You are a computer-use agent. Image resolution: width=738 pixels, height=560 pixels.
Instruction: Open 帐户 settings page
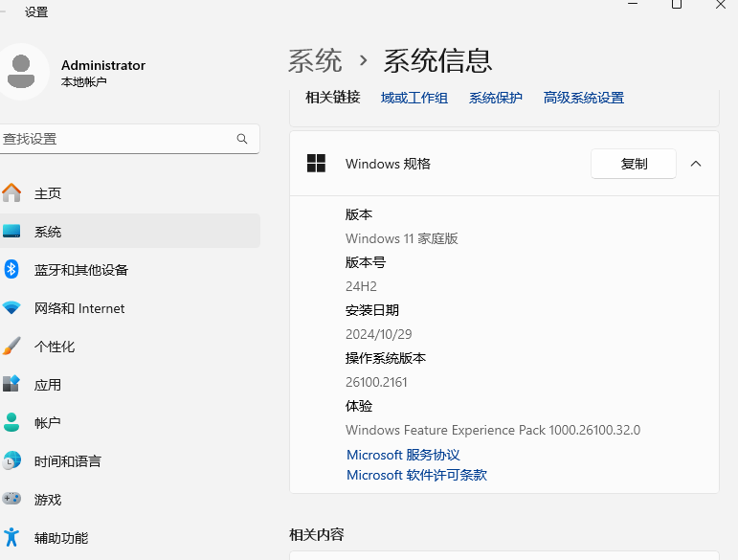(x=130, y=422)
